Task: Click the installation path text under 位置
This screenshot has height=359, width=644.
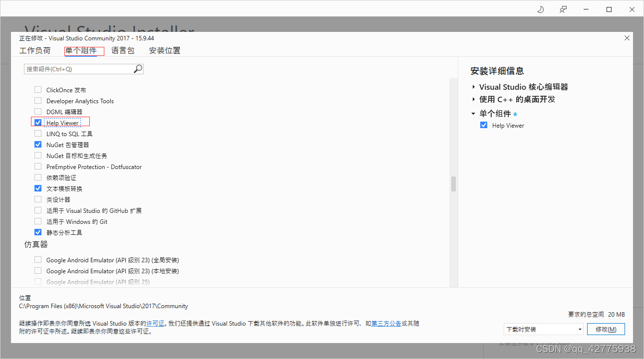Action: [103, 306]
